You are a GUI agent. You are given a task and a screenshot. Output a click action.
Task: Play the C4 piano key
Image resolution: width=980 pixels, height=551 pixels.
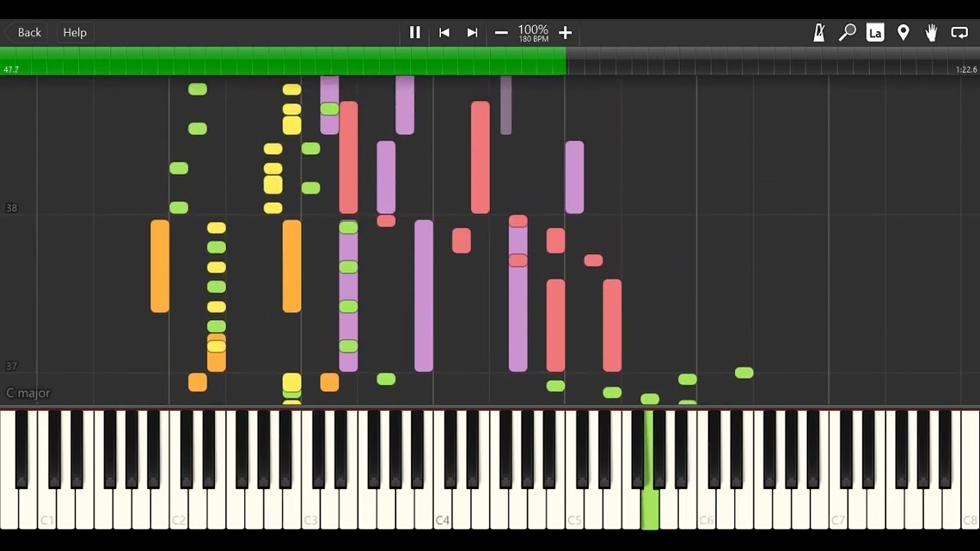tap(443, 509)
